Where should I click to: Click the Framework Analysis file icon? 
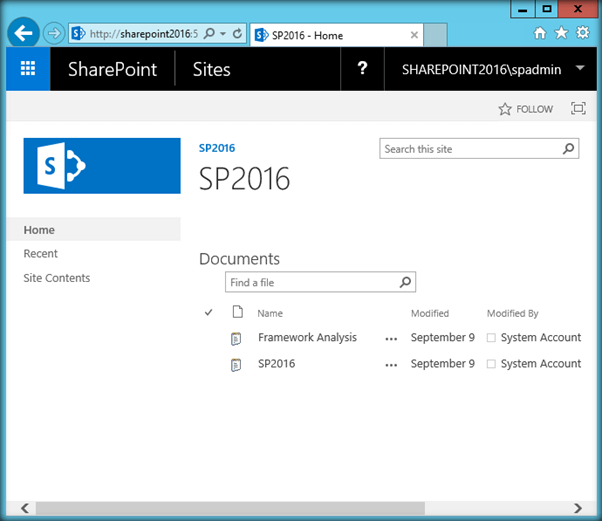coord(236,338)
